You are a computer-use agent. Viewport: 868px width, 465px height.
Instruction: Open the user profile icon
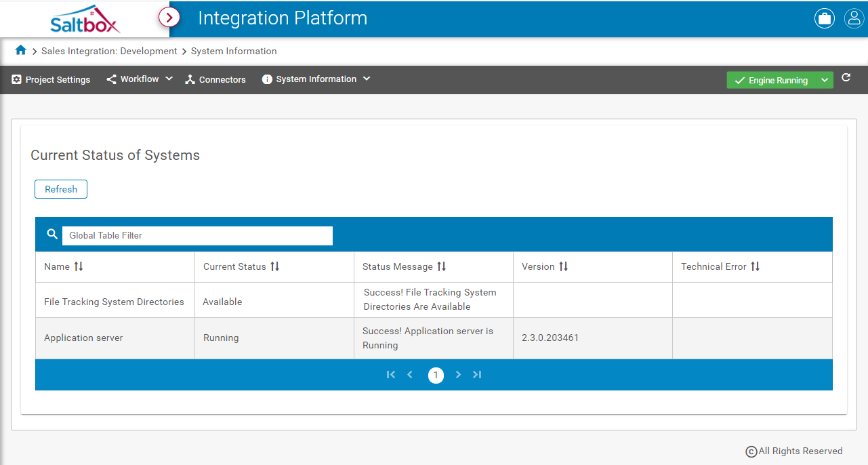[854, 18]
